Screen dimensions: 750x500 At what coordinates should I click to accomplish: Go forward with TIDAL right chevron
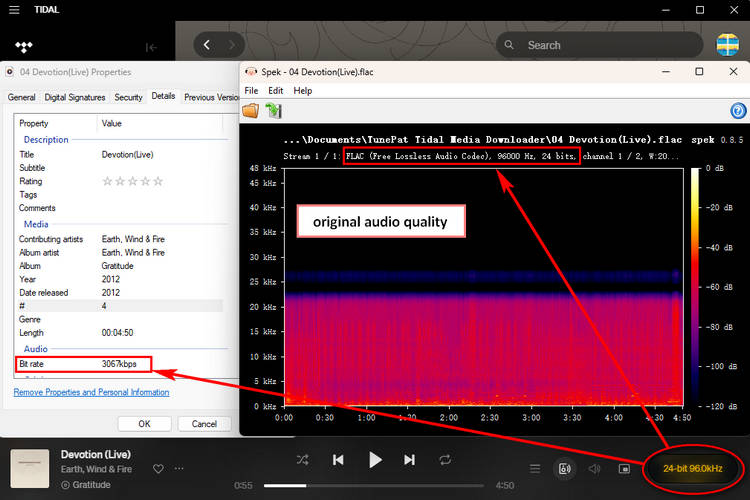click(232, 45)
